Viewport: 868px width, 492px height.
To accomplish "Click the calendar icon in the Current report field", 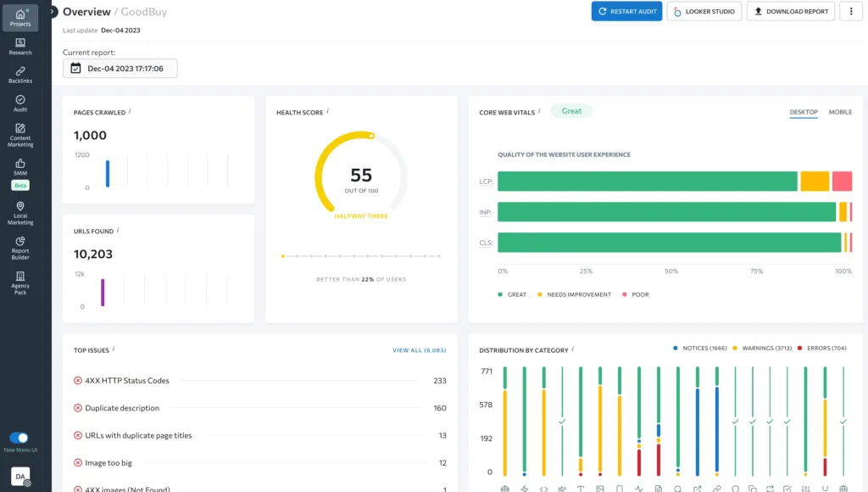I will (x=75, y=69).
